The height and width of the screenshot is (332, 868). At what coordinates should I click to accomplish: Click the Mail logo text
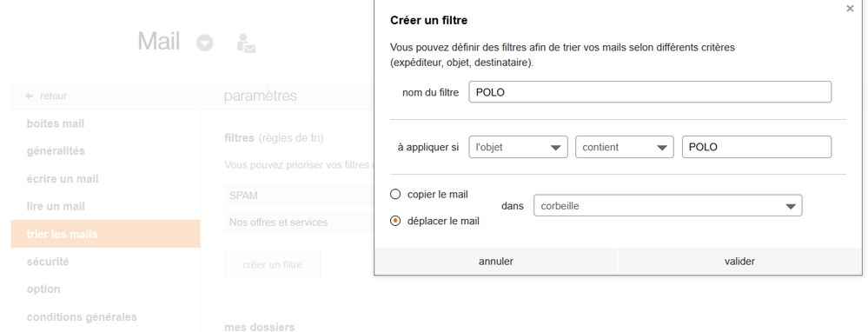point(159,42)
